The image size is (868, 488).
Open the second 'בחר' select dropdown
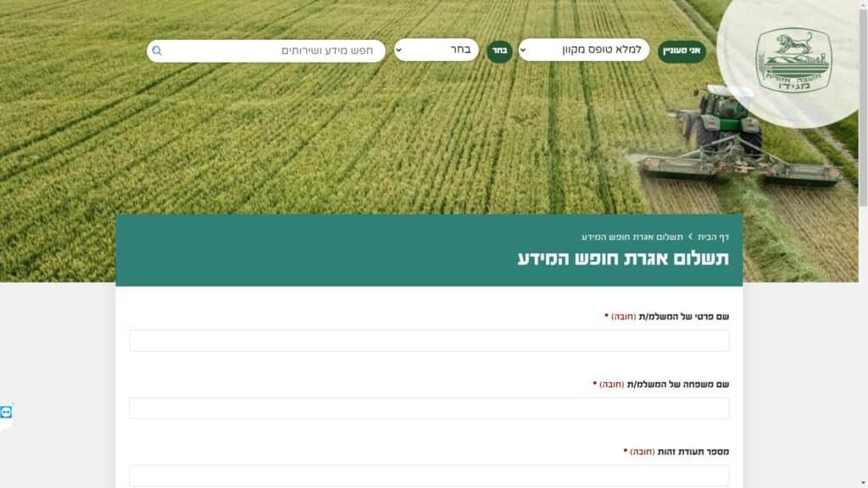[437, 50]
